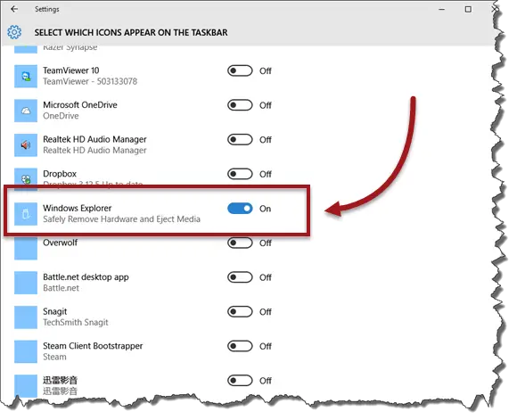Image resolution: width=517 pixels, height=420 pixels.
Task: Maximize the Settings window
Action: [468, 9]
